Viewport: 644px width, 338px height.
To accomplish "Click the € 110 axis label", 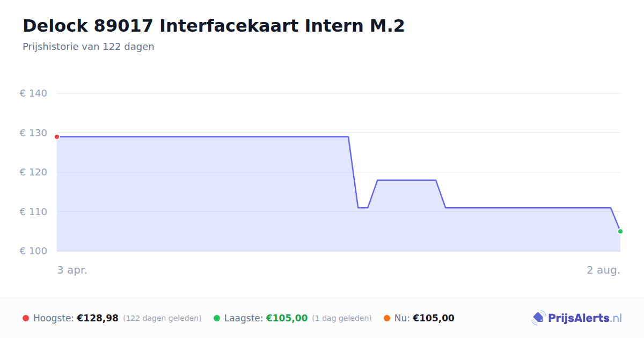I will [x=33, y=212].
